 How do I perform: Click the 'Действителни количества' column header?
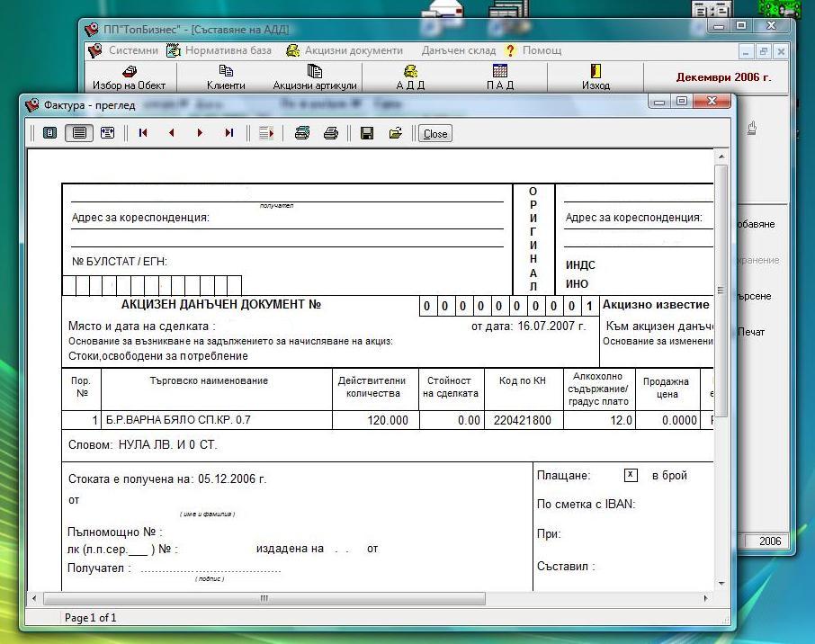click(x=372, y=388)
